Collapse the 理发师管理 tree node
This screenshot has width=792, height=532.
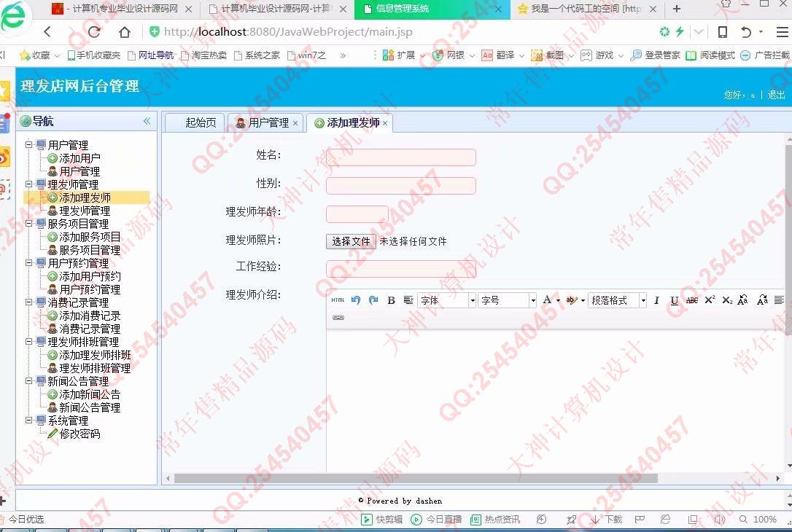coord(29,184)
